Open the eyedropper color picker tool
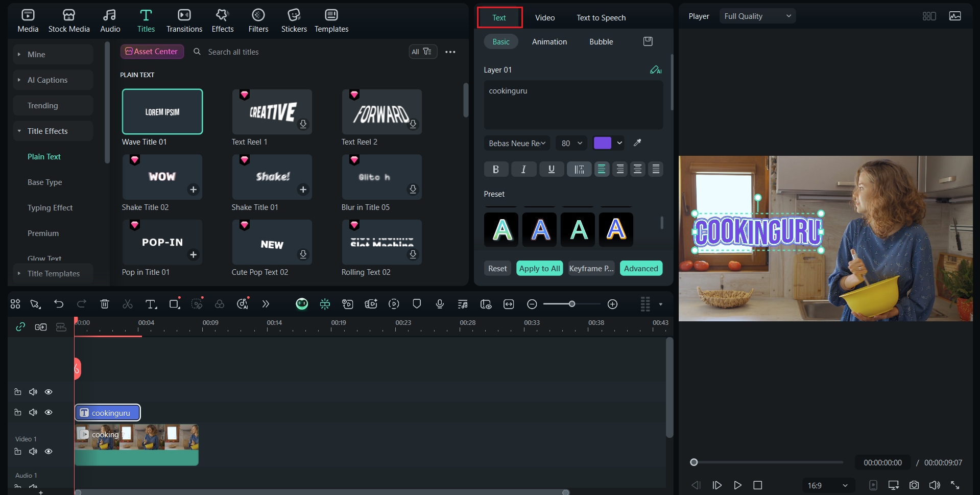 point(637,143)
